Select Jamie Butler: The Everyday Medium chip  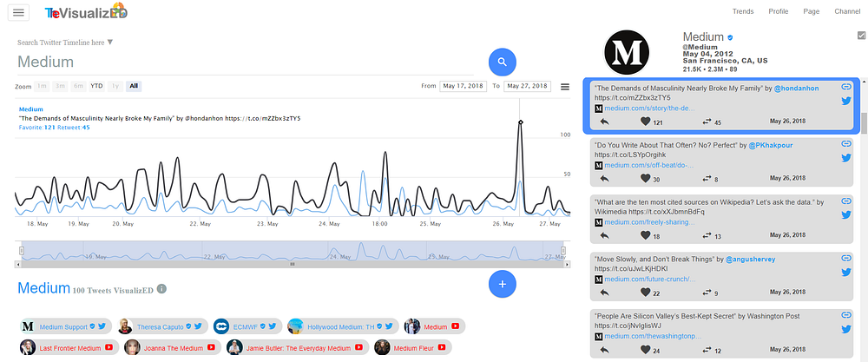point(297,347)
